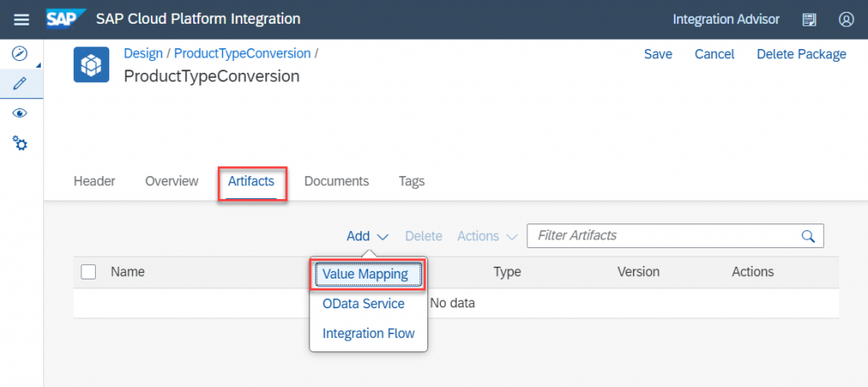This screenshot has width=868, height=387.
Task: Expand the Actions dropdown
Action: (487, 236)
